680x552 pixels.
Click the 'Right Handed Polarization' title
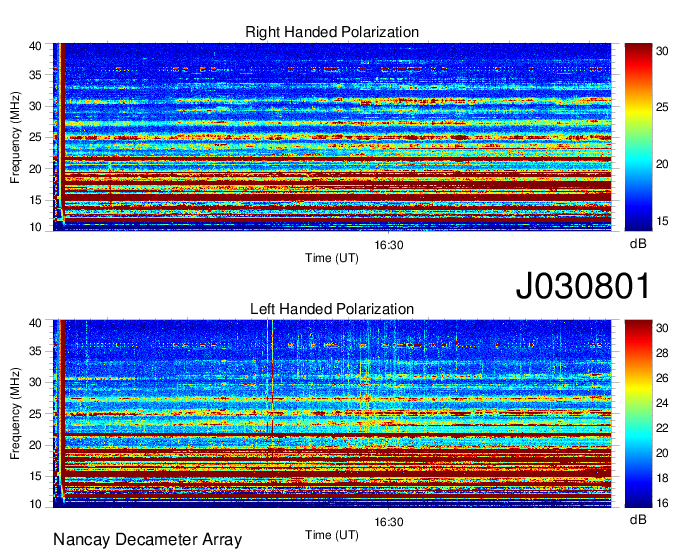[x=332, y=32]
